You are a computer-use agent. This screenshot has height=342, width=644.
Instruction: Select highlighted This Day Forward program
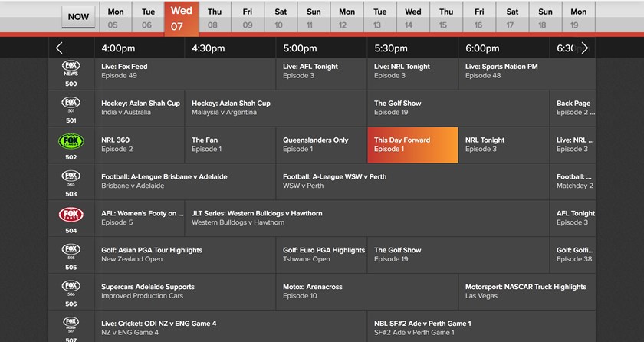(412, 145)
